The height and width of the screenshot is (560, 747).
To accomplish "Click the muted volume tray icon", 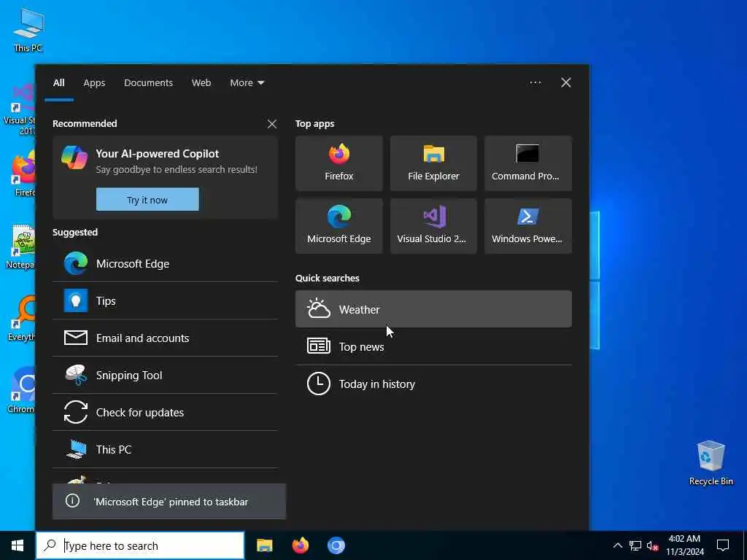I will (x=653, y=545).
